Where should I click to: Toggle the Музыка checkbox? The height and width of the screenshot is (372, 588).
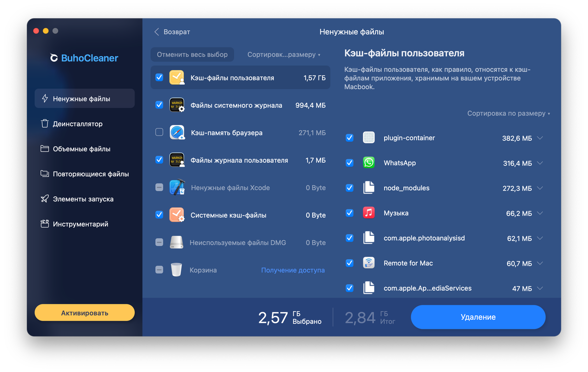[x=349, y=213]
